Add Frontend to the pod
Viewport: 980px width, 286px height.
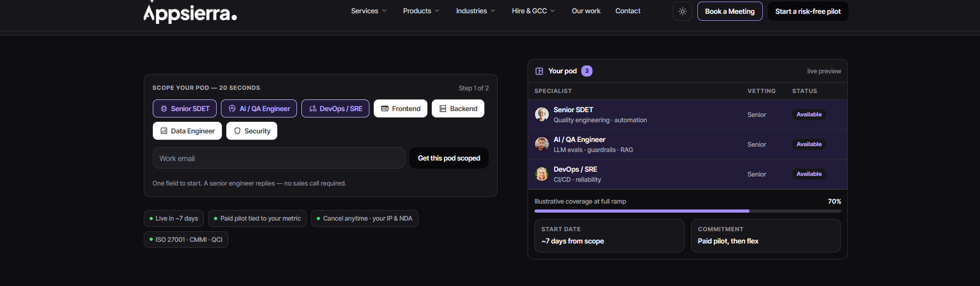[400, 108]
